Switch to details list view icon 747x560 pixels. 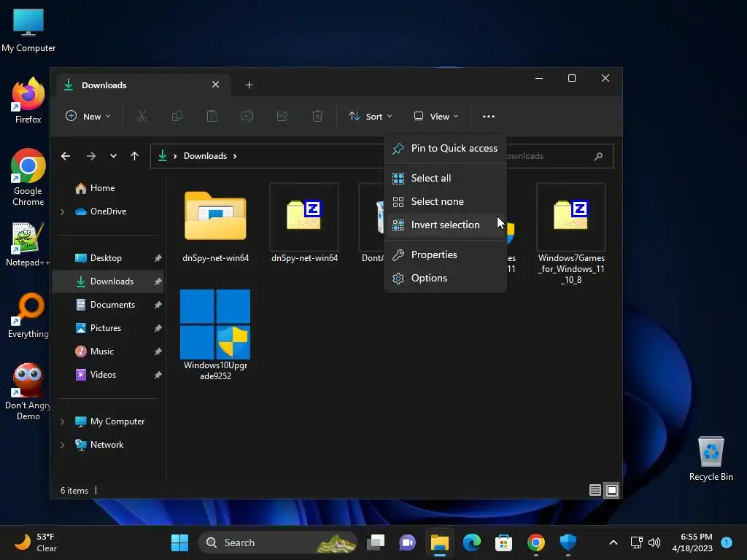point(595,490)
